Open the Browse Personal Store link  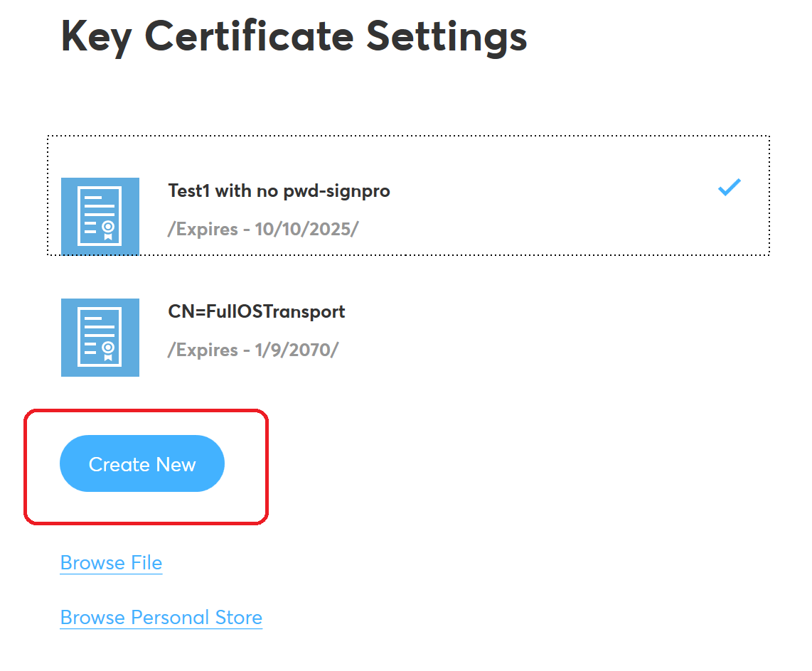(x=161, y=618)
